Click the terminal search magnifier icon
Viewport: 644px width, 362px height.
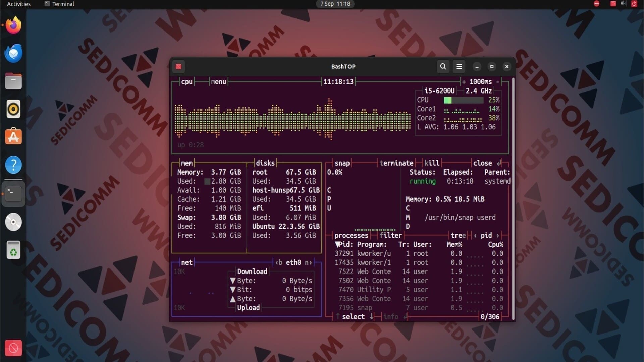point(443,66)
